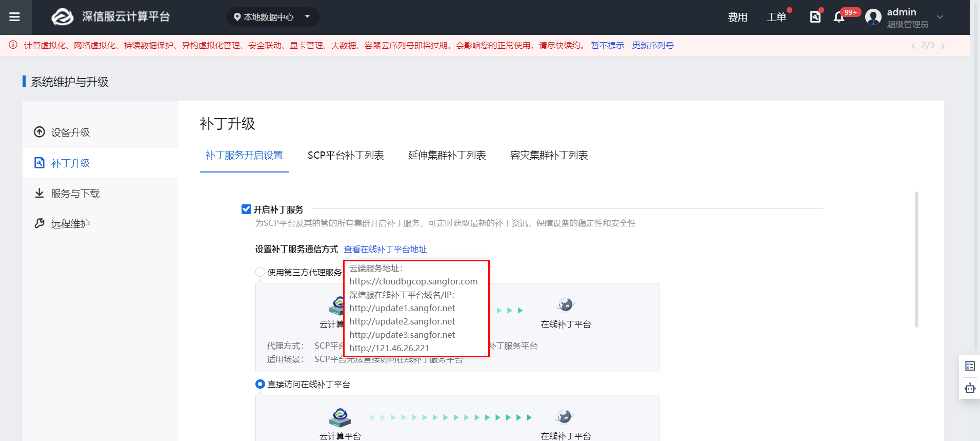980x441 pixels.
Task: Open the hamburger navigation menu
Action: 14,17
